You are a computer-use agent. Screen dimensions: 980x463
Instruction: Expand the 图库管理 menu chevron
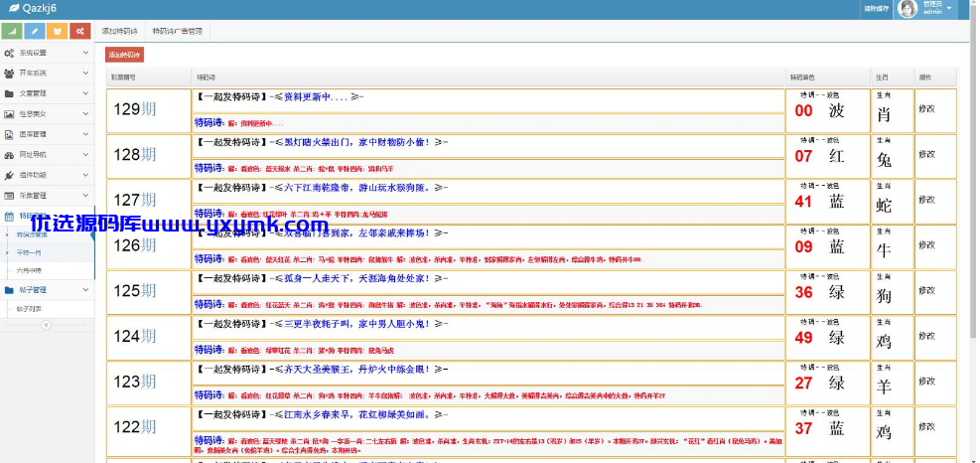(x=85, y=134)
